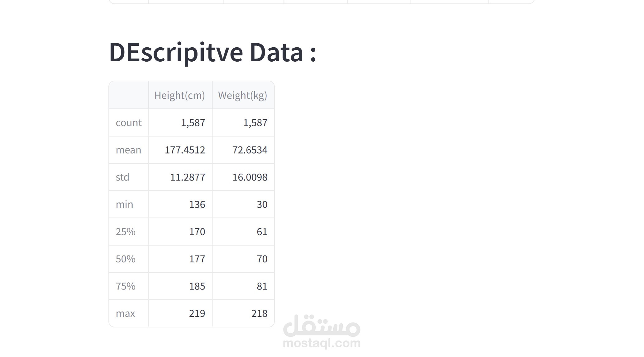Select the mean weight cell 72.6534
The height and width of the screenshot is (357, 644).
(x=250, y=150)
